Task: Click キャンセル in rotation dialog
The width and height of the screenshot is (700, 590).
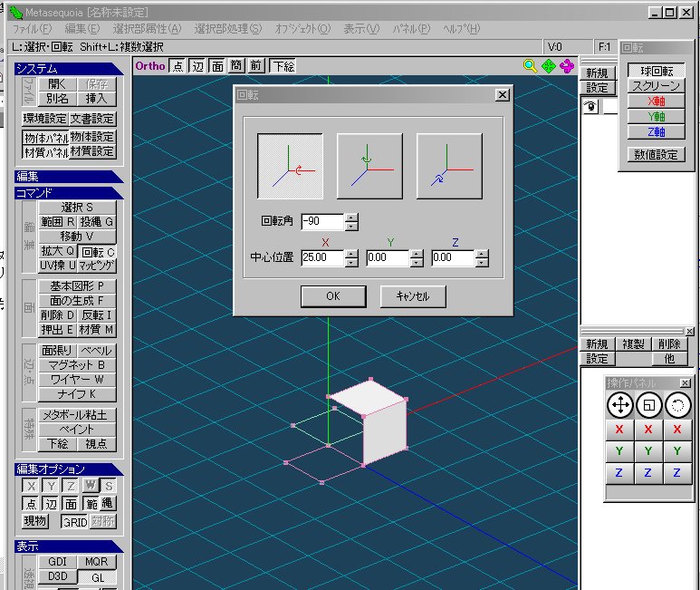Action: coord(413,296)
